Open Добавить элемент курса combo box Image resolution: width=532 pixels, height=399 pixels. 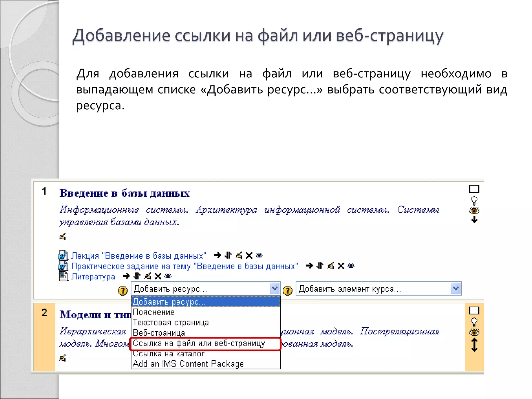(x=378, y=289)
